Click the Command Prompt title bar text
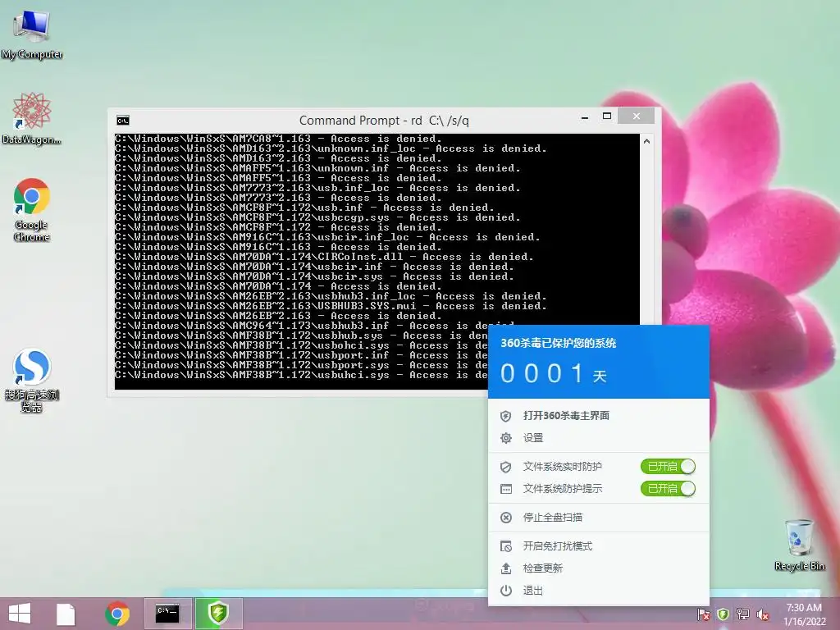The image size is (840, 630). point(384,121)
